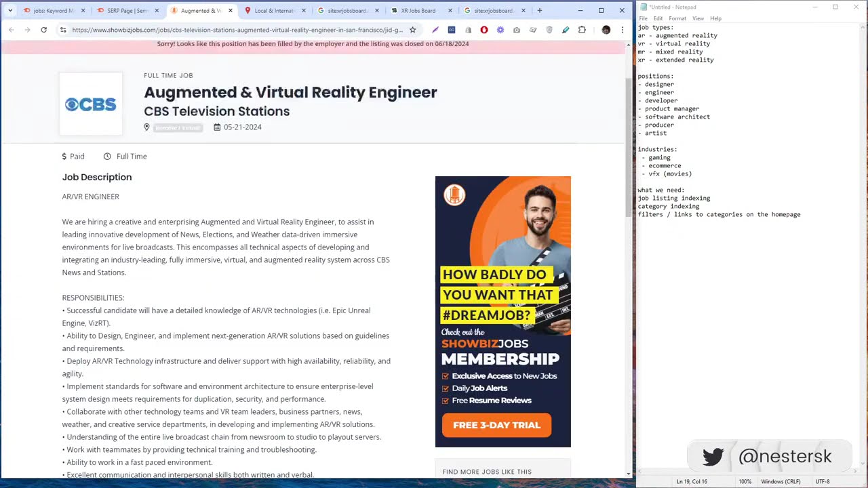Screen dimensions: 868x488
Task: Click the Notepad title bar icon
Action: point(644,7)
